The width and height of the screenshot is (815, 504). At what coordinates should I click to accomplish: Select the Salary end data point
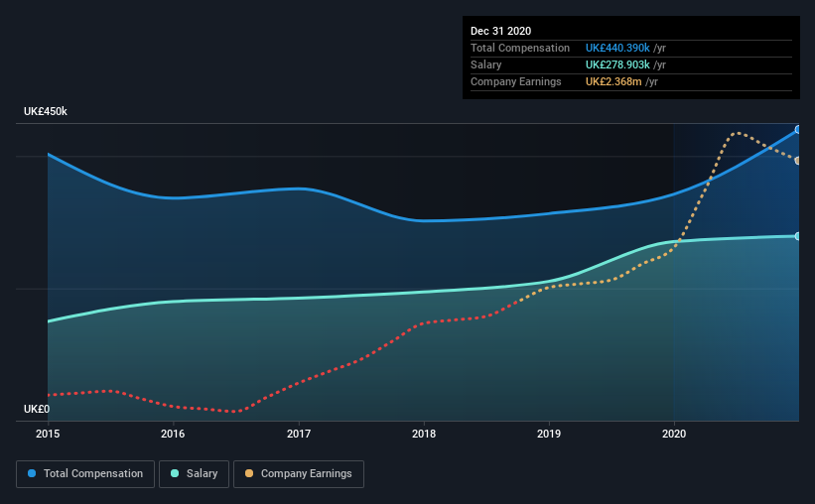(x=798, y=236)
